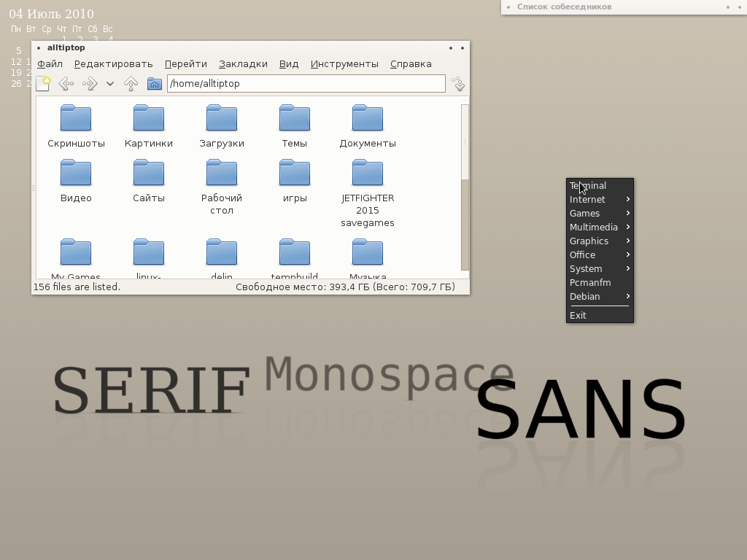Select the Сайты folder icon
747x560 pixels.
pos(149,172)
